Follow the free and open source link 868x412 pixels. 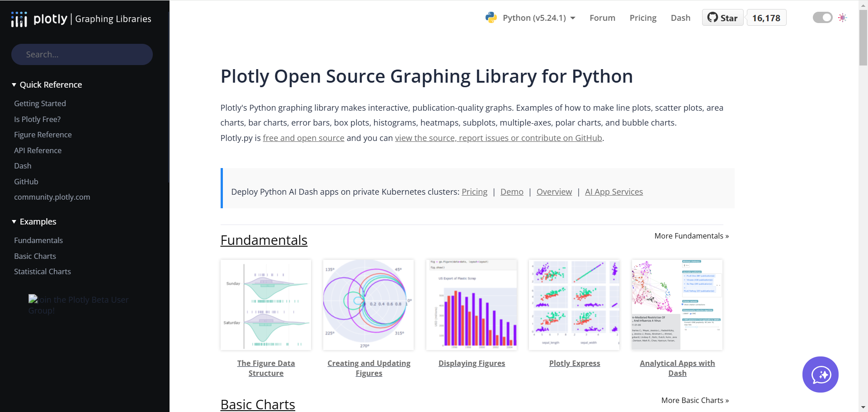(x=303, y=138)
